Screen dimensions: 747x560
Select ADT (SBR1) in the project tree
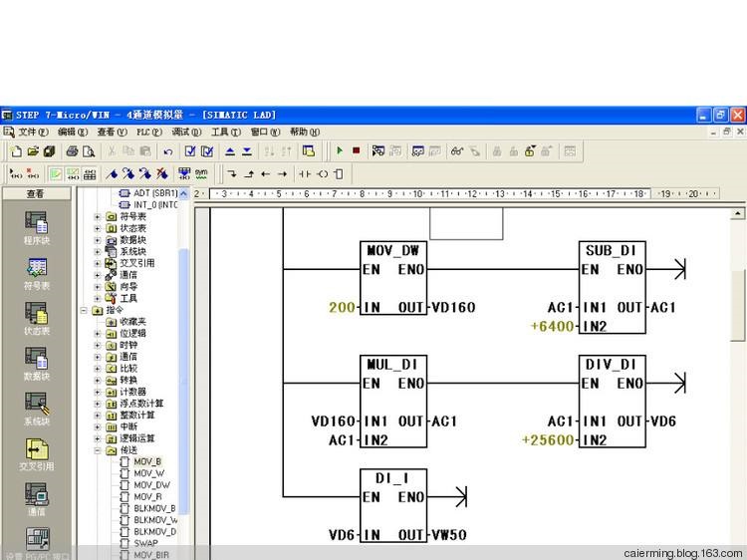(x=155, y=193)
